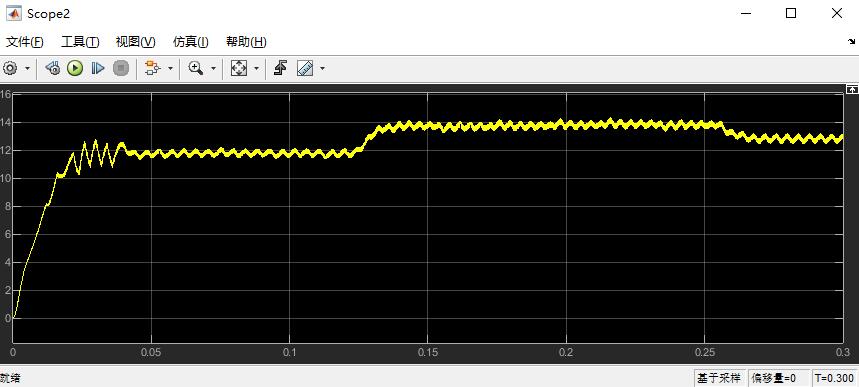Click the Step Forward button

[x=98, y=69]
